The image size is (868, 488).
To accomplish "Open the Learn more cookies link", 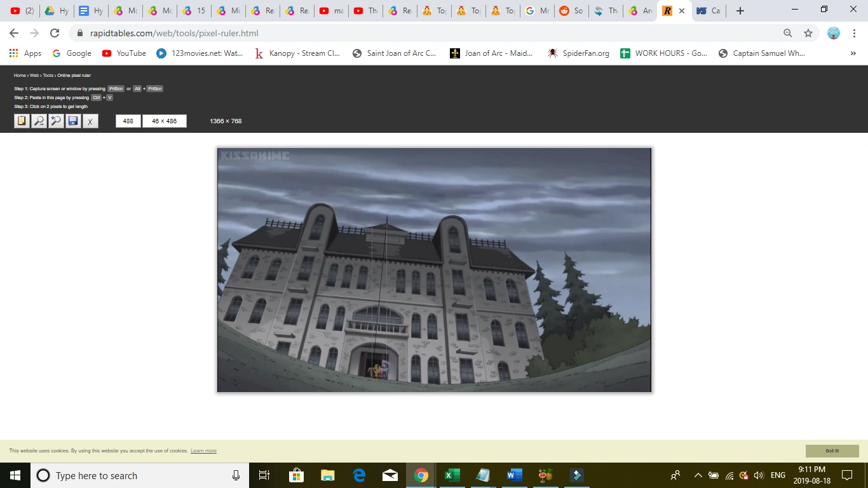I will (203, 451).
